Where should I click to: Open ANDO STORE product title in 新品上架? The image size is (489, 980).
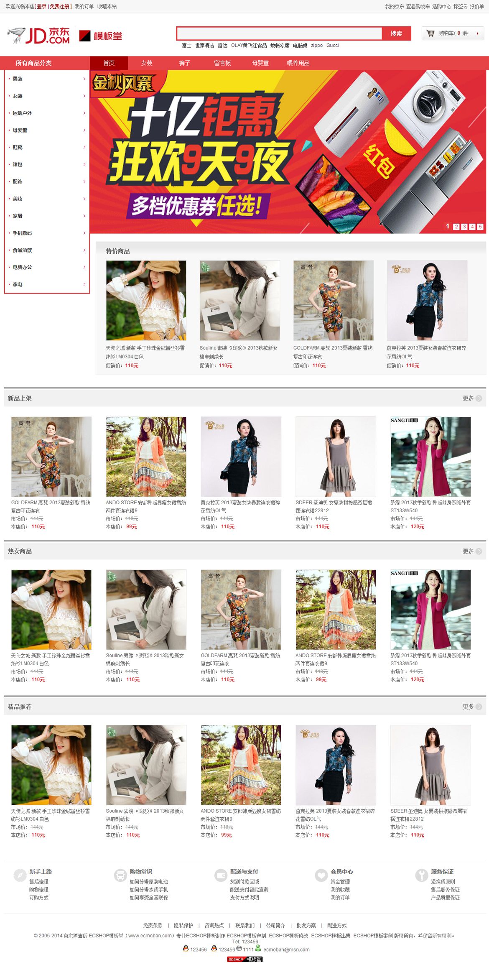pyautogui.click(x=146, y=506)
